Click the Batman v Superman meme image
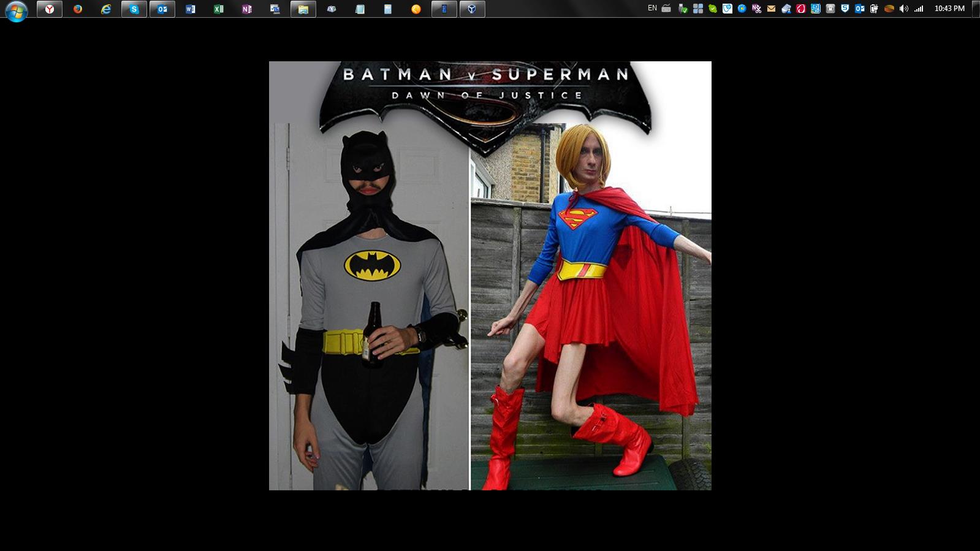Image resolution: width=980 pixels, height=551 pixels. tap(490, 276)
